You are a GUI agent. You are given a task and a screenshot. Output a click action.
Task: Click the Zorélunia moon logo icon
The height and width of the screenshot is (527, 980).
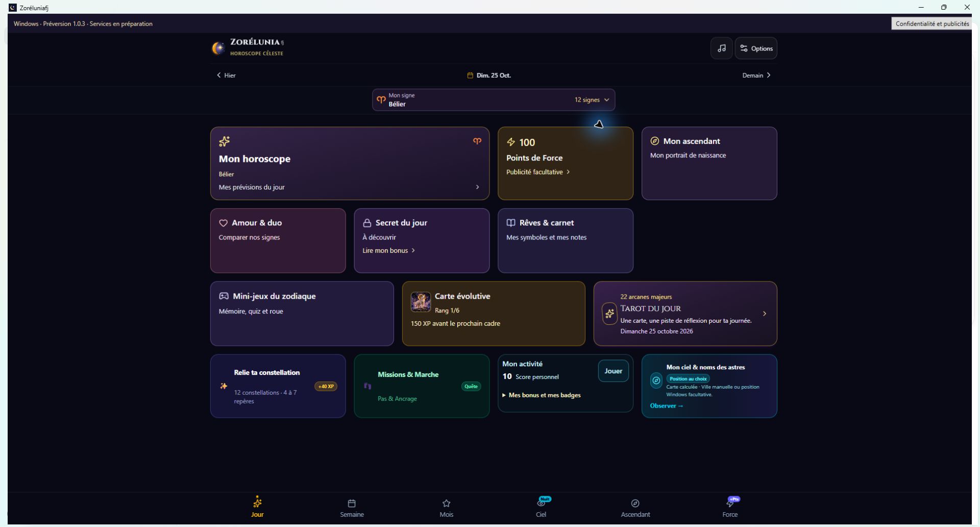tap(218, 48)
